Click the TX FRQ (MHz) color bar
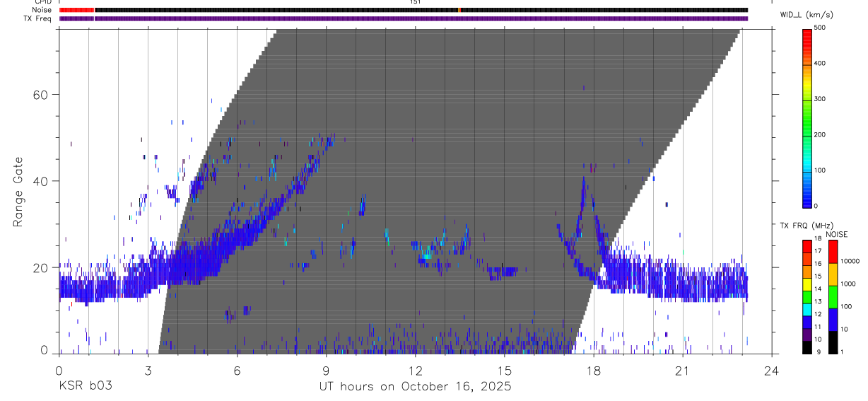 (x=807, y=297)
